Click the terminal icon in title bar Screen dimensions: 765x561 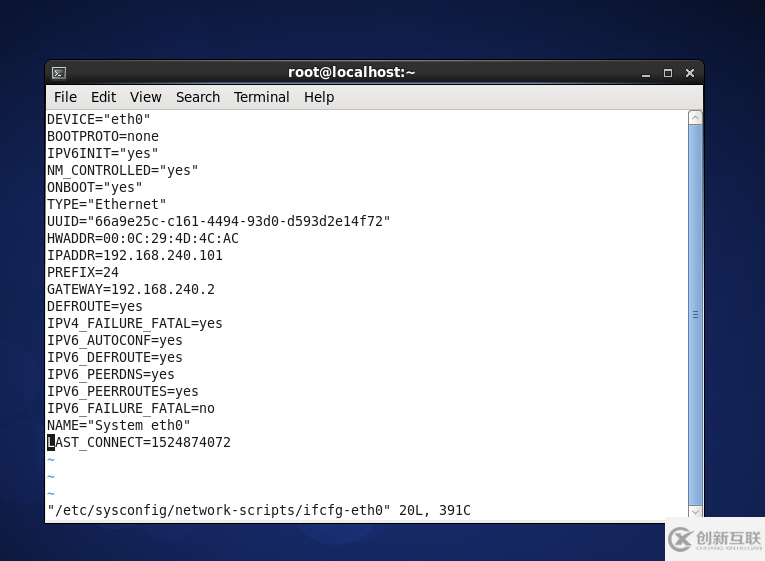tap(59, 73)
